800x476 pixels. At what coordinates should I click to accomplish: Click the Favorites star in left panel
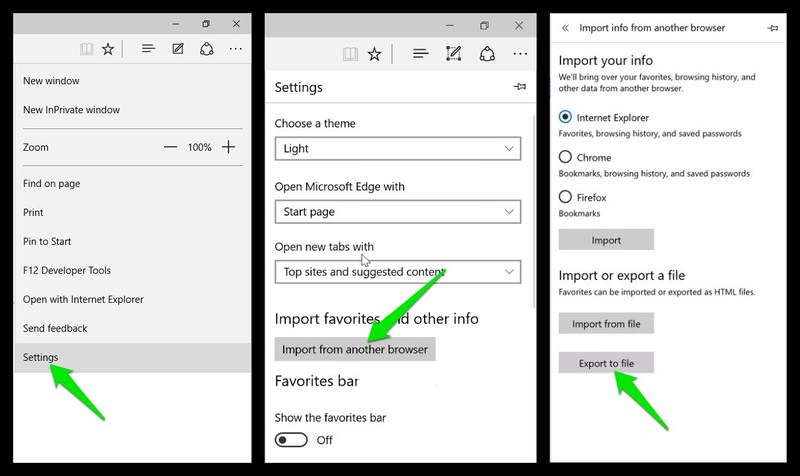108,49
